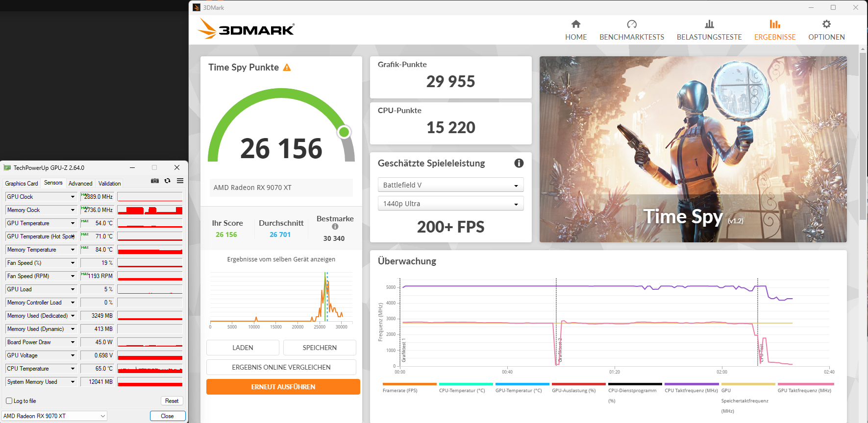Image resolution: width=868 pixels, height=423 pixels.
Task: Go to the BENCHMARKTESTS menu label
Action: tap(632, 37)
